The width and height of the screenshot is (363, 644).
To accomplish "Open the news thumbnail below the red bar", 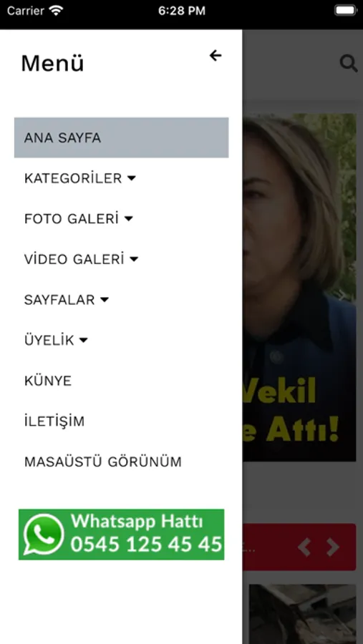I will pyautogui.click(x=303, y=614).
